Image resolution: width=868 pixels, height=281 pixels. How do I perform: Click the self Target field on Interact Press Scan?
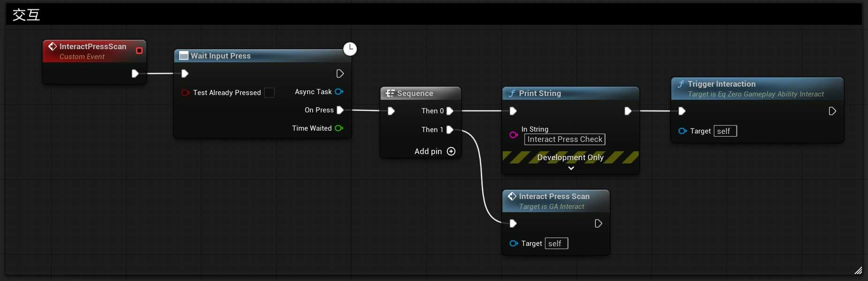pos(556,244)
